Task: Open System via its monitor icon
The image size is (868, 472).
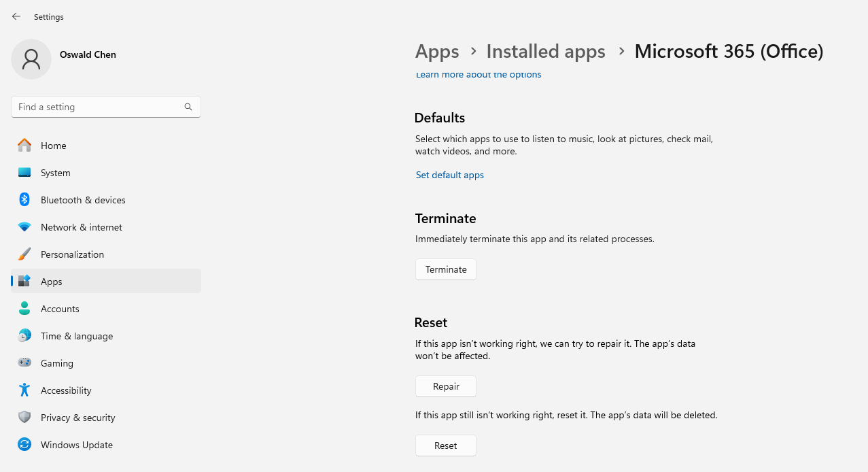Action: point(24,173)
